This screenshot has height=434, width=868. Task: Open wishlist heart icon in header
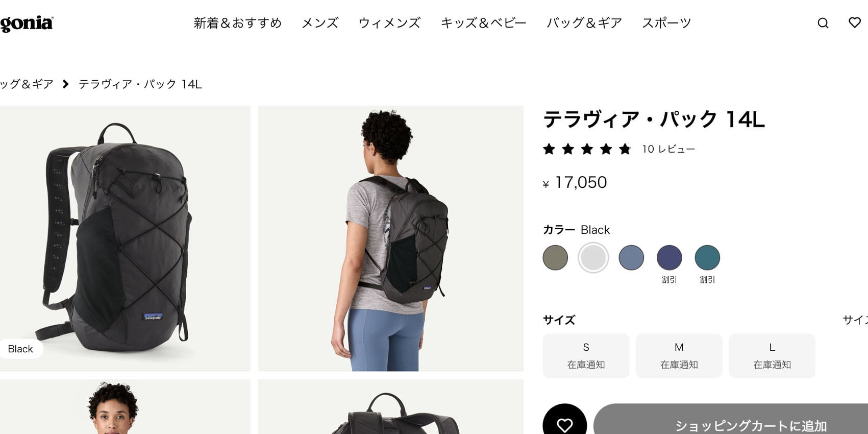pyautogui.click(x=855, y=22)
